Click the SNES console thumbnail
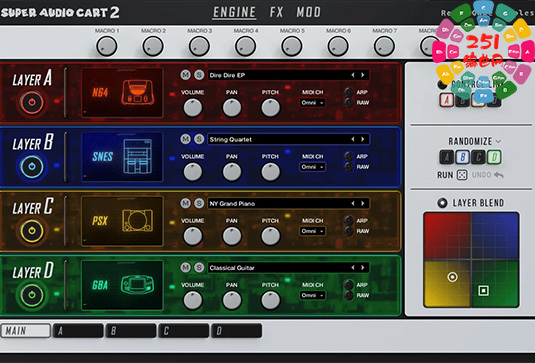 (122, 157)
